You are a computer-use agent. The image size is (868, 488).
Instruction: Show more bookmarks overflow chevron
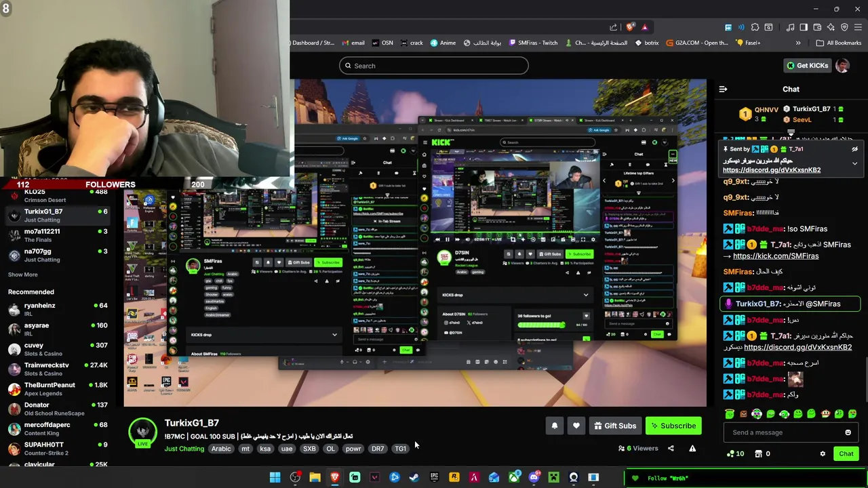click(x=797, y=43)
